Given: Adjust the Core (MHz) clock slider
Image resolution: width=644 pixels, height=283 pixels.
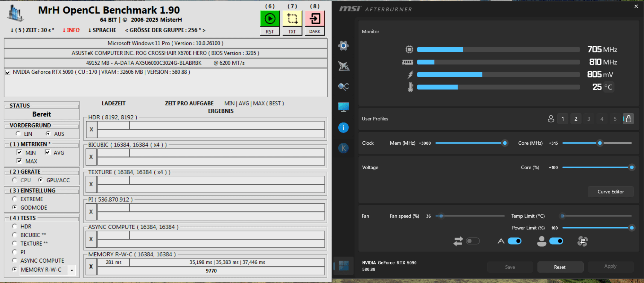Looking at the screenshot, I should pyautogui.click(x=600, y=143).
